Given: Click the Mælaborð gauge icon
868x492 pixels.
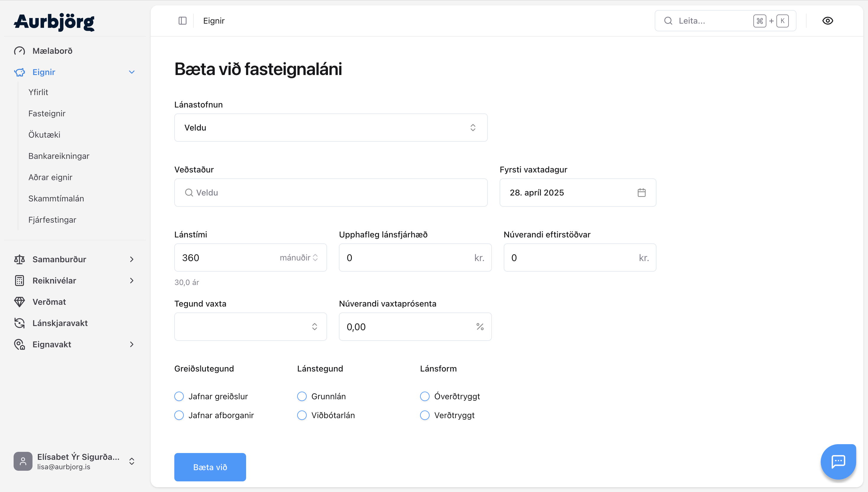Looking at the screenshot, I should click(19, 51).
